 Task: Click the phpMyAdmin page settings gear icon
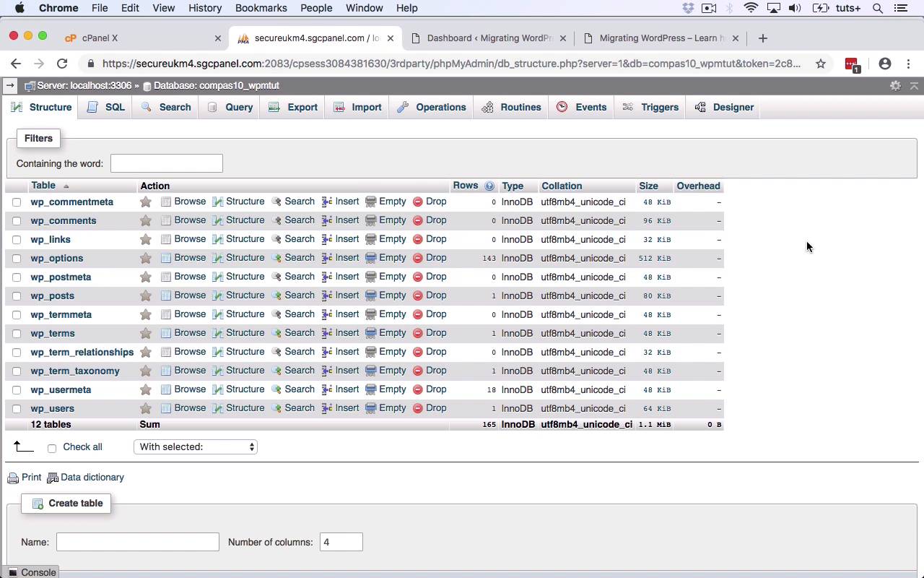[896, 85]
